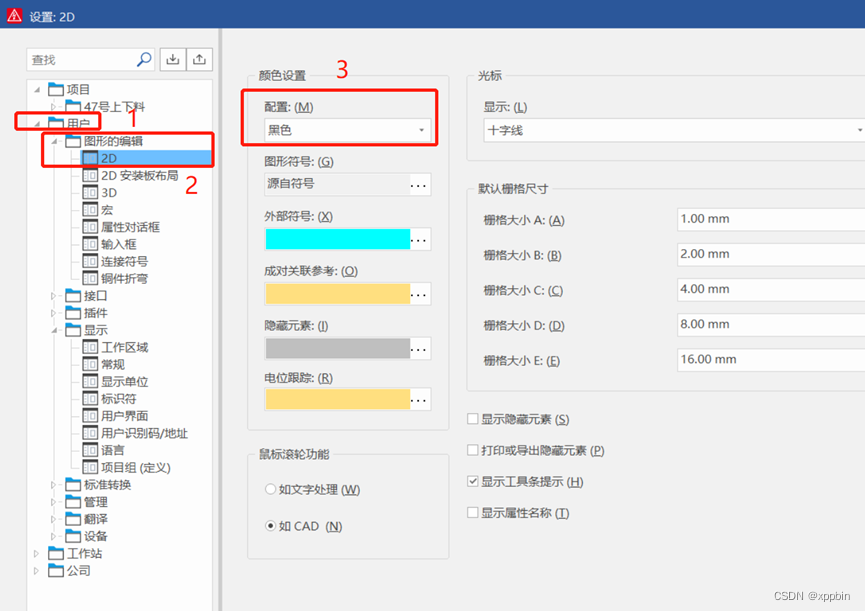The height and width of the screenshot is (611, 865).
Task: Click the 项目 folder icon
Action: [x=56, y=89]
